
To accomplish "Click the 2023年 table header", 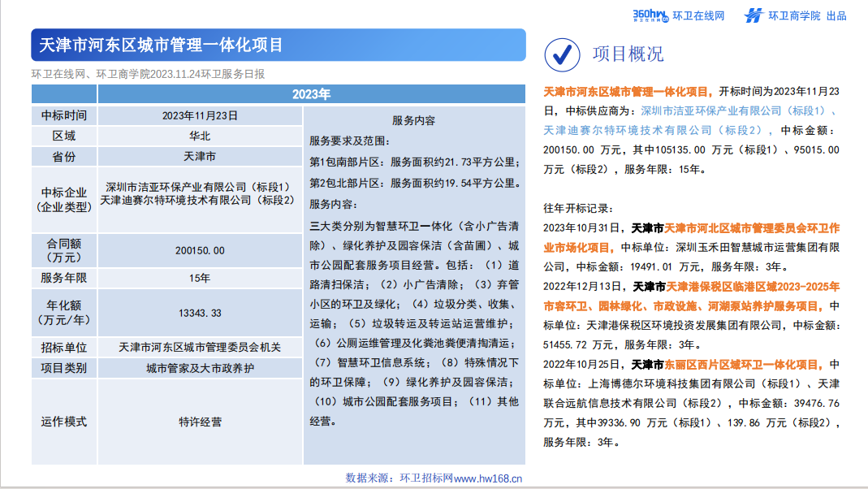I will [311, 94].
